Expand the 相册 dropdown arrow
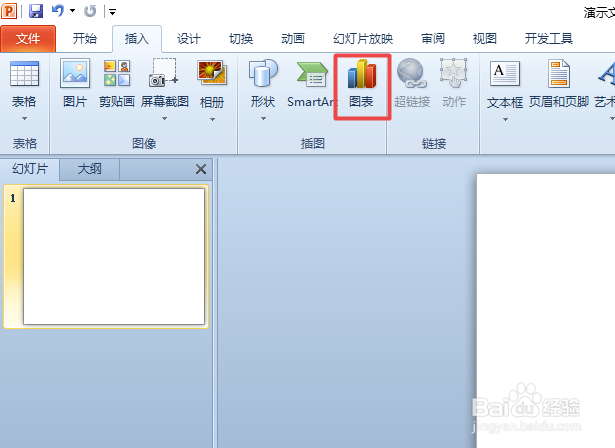The width and height of the screenshot is (615, 448). pos(212,119)
